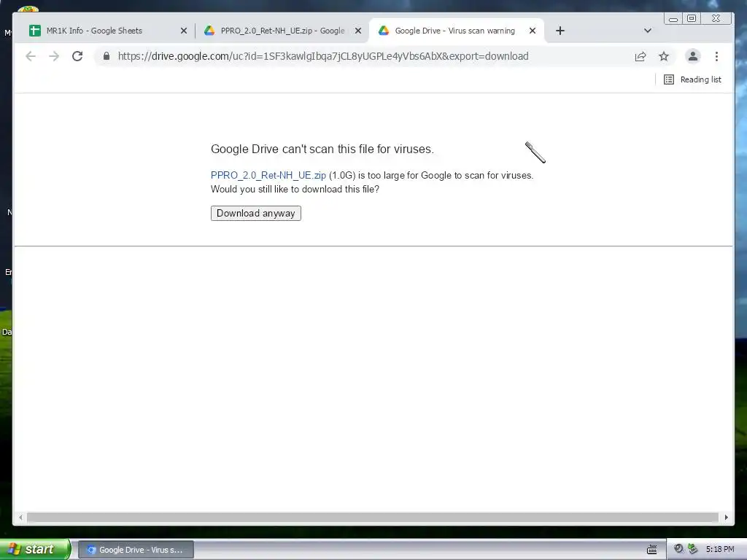The height and width of the screenshot is (560, 747).
Task: Click the horizontal scrollbar track
Action: click(x=373, y=517)
